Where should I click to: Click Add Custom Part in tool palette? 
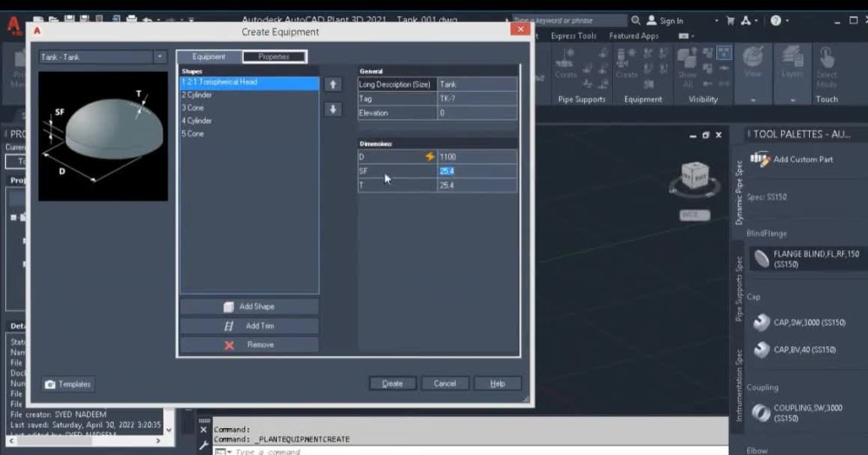click(792, 160)
